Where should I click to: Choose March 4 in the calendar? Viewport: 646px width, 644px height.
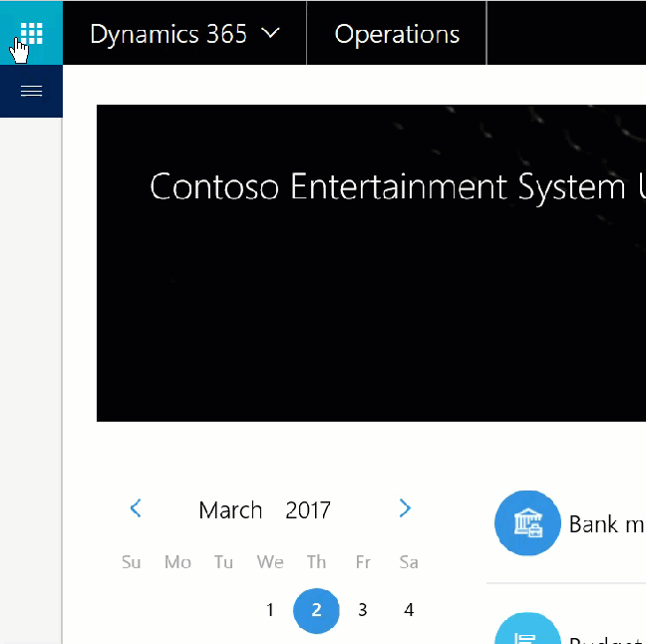409,610
